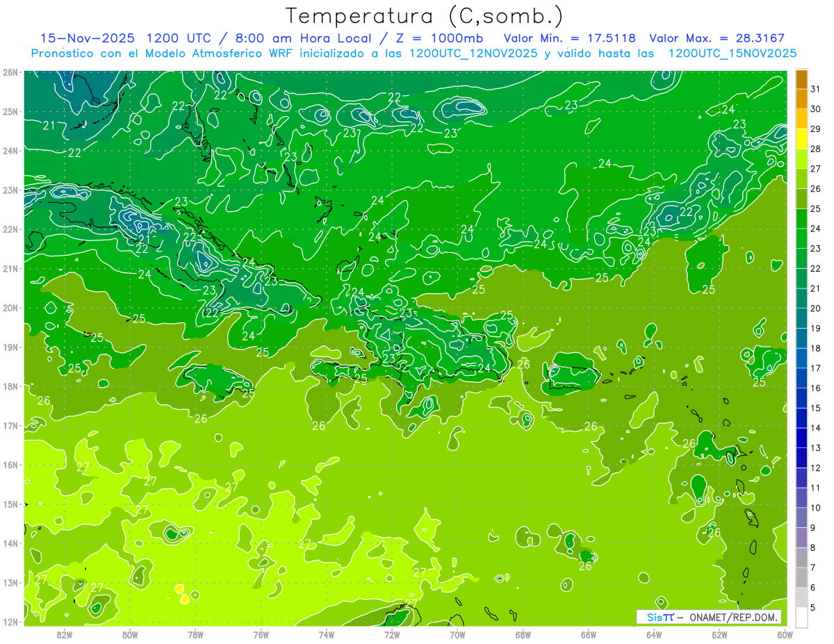Click the "9" label on the color scale
834x644 pixels.
[813, 528]
